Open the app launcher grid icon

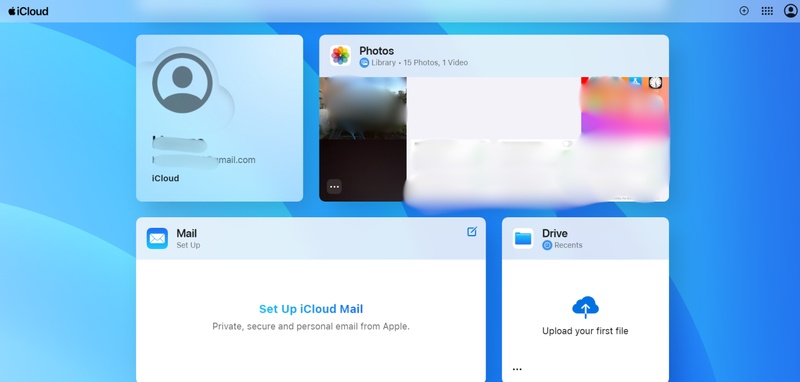pos(767,11)
